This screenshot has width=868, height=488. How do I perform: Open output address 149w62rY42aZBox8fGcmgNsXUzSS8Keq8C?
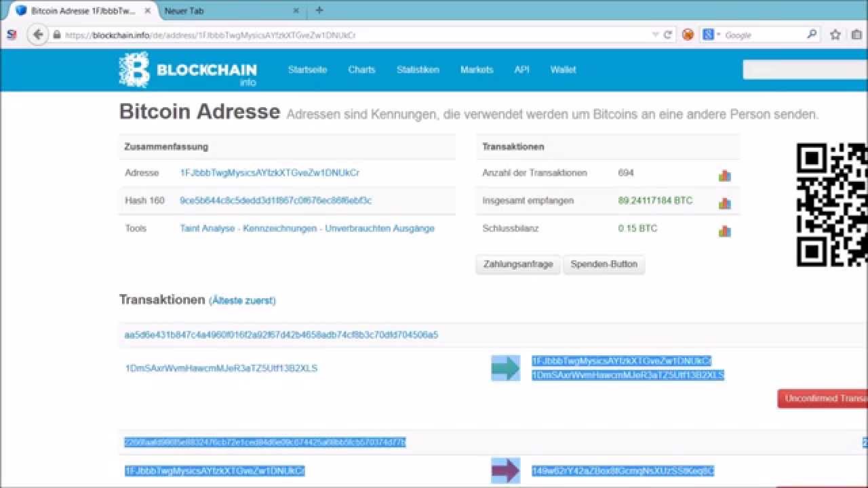coord(623,470)
